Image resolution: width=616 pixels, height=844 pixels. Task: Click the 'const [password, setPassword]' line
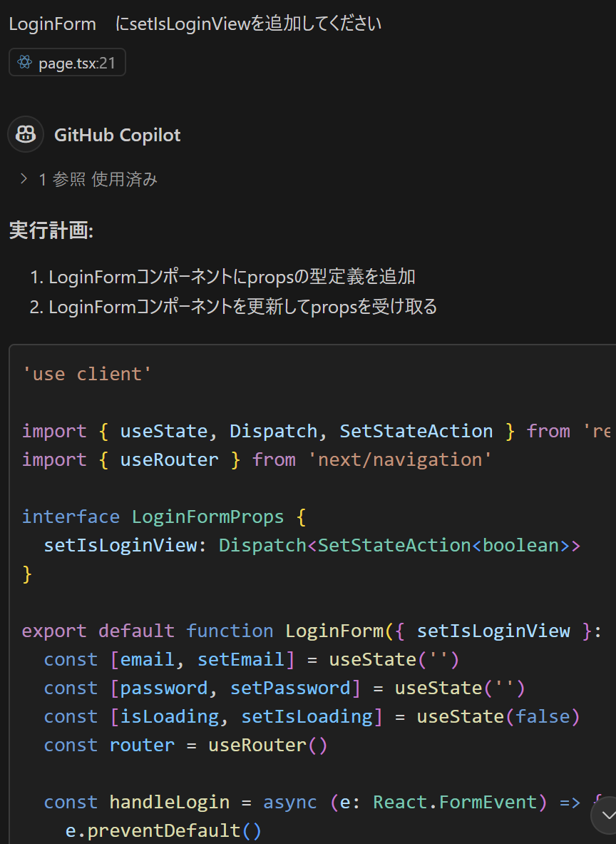tap(284, 688)
